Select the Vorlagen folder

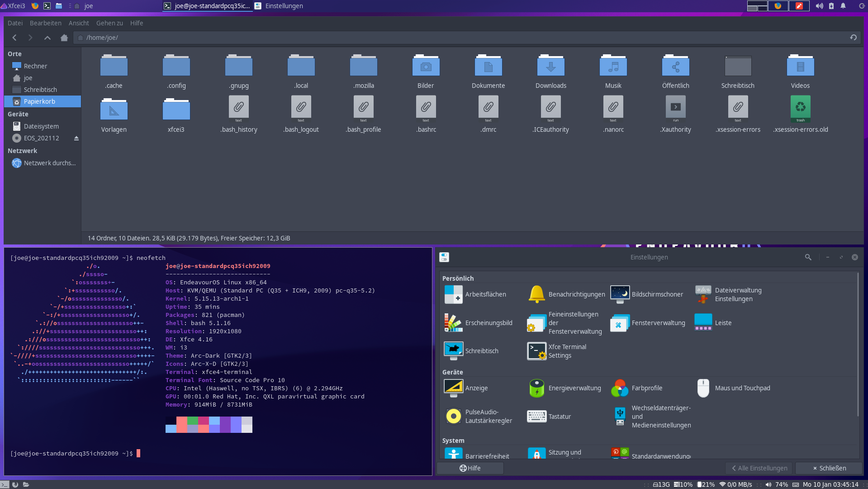[x=114, y=115]
